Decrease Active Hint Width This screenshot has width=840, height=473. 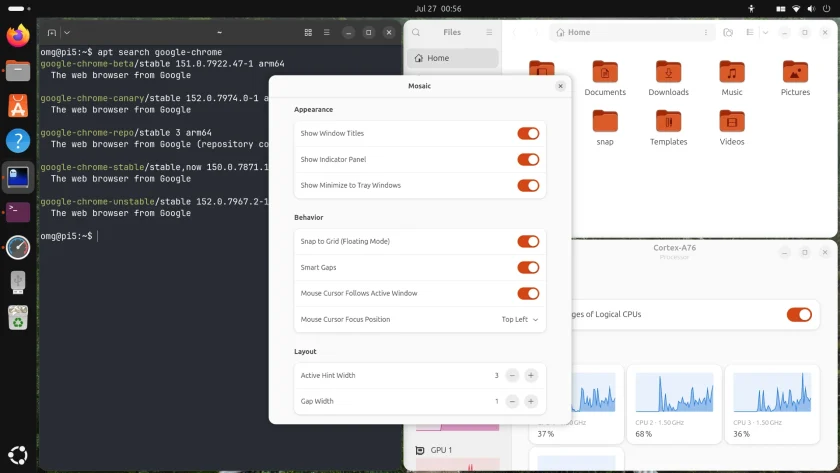point(512,376)
